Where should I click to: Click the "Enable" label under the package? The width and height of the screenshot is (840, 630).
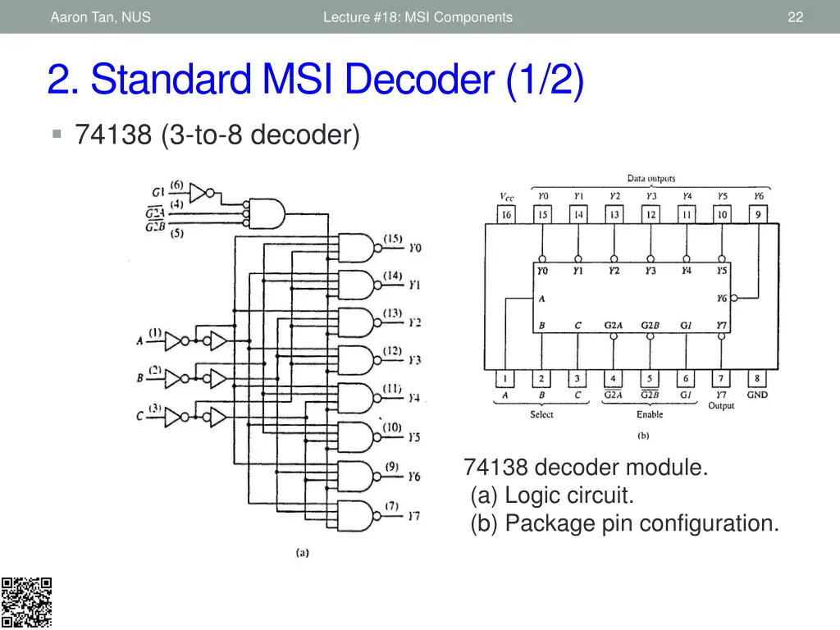click(x=650, y=414)
